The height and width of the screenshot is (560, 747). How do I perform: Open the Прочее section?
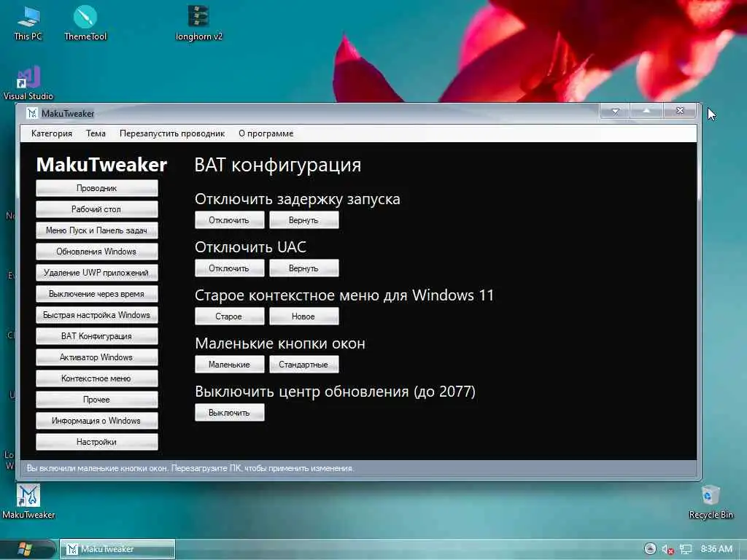[x=97, y=400]
